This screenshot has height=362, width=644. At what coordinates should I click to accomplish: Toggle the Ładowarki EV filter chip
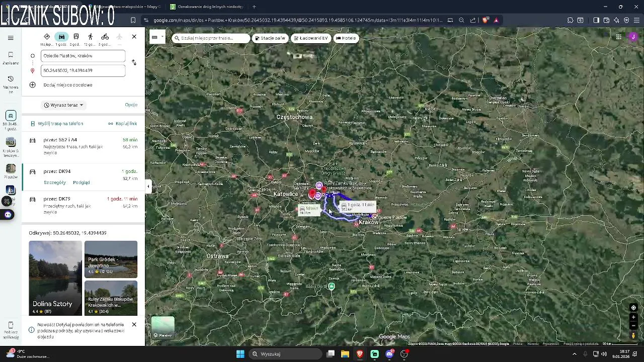point(311,38)
